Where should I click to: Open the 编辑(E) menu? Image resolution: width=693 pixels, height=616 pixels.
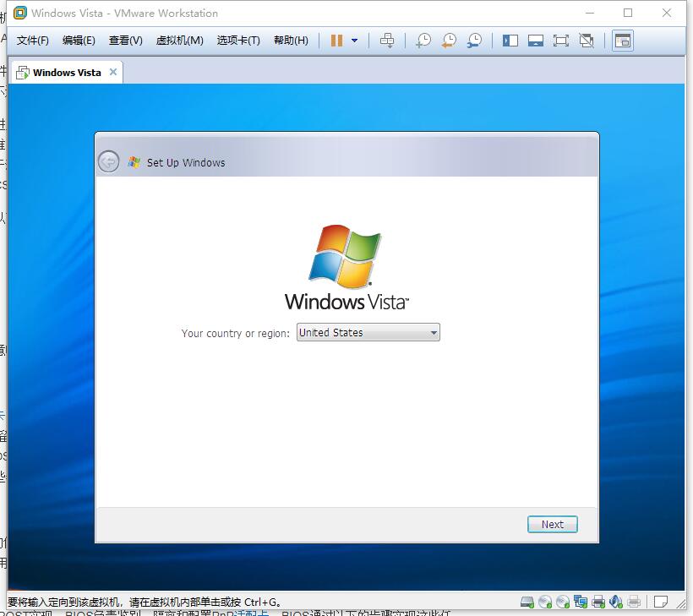pyautogui.click(x=79, y=41)
